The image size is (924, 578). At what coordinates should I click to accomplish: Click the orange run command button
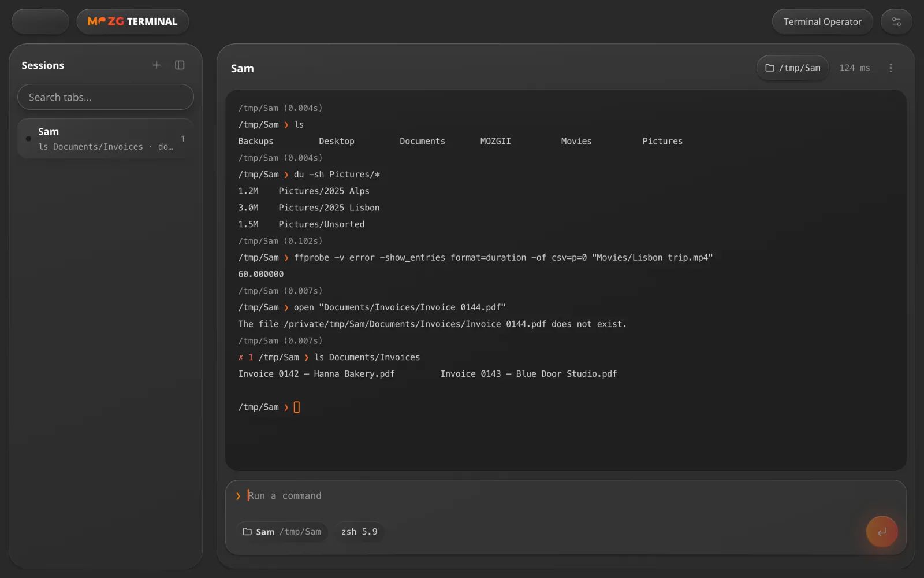(882, 532)
